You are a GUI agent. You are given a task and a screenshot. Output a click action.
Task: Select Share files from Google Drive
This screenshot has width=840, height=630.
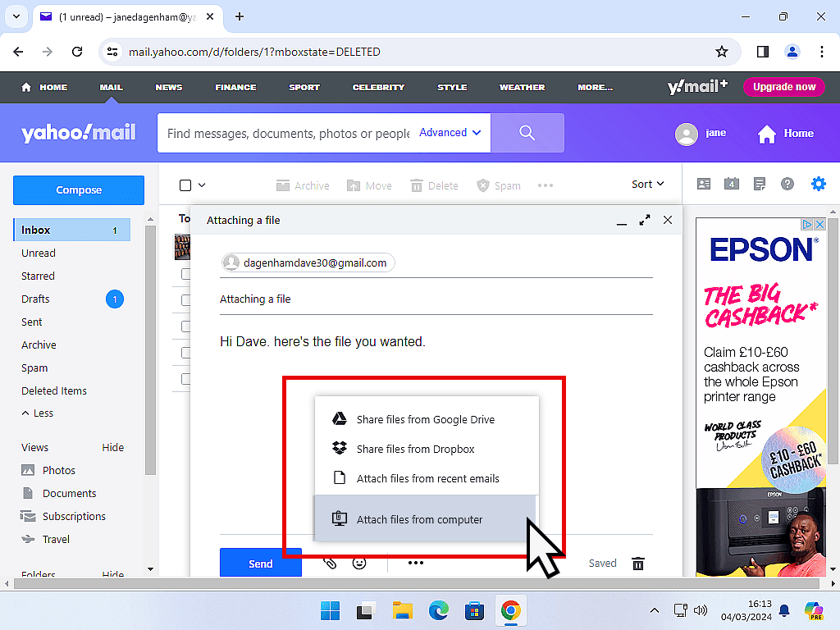coord(425,419)
